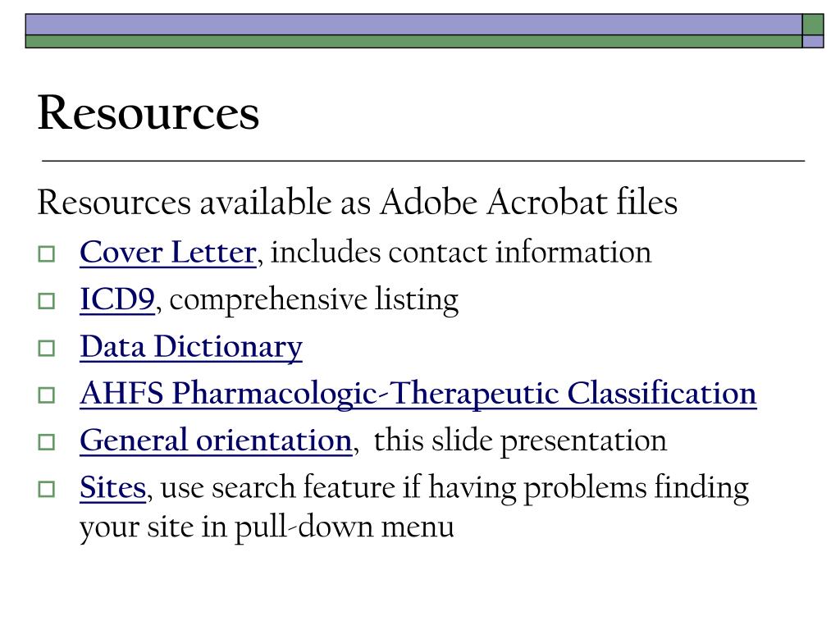Click the square bullet beside ICD9
Screen dimensions: 840x630
(x=47, y=301)
